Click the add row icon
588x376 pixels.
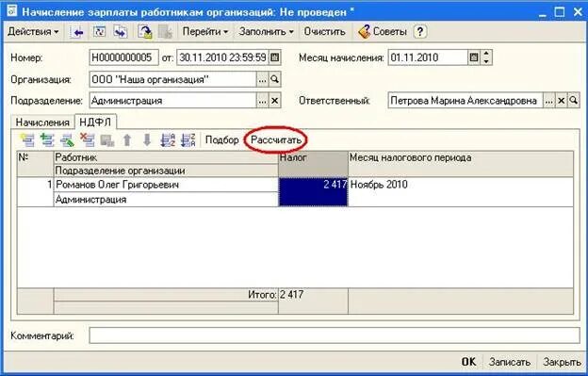click(27, 140)
